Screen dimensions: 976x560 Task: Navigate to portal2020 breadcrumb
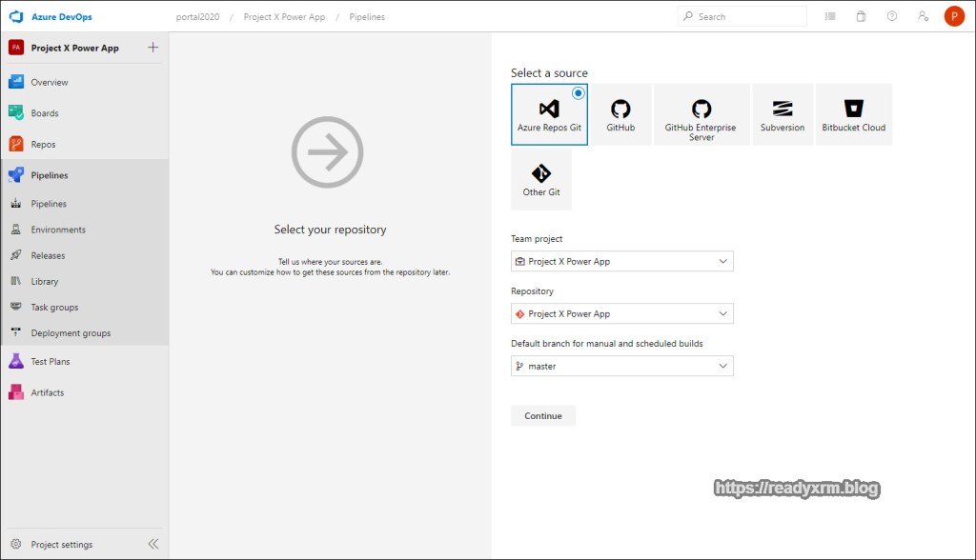(x=198, y=16)
